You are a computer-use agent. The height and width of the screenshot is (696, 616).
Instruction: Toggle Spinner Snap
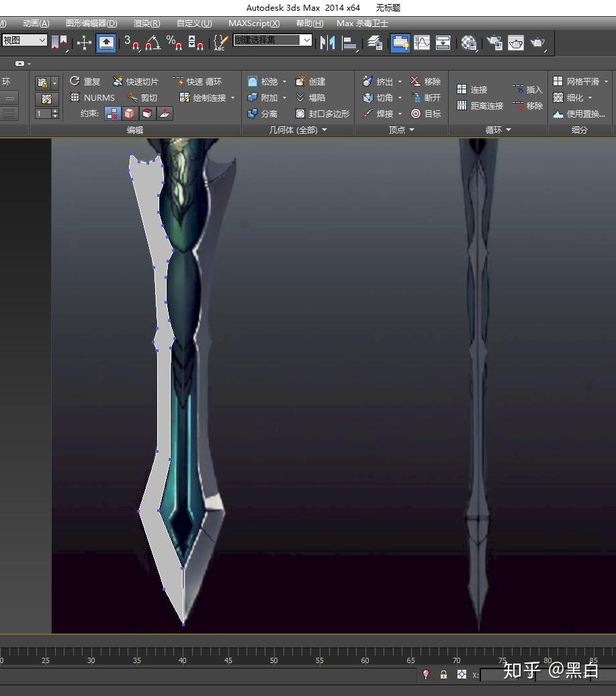(x=195, y=42)
